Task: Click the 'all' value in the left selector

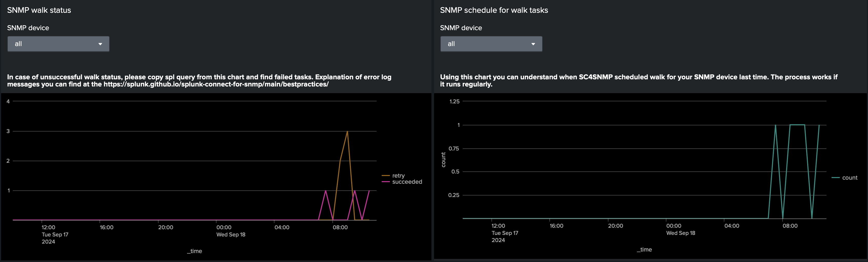Action: tap(18, 44)
